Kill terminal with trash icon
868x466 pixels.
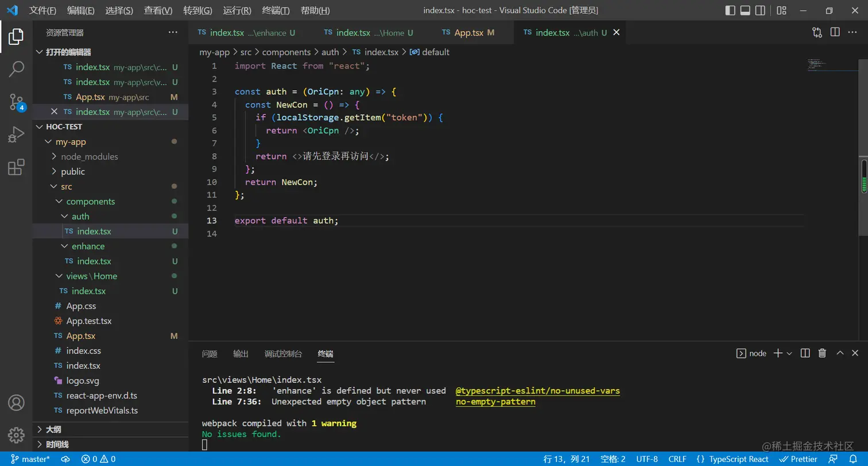pyautogui.click(x=822, y=353)
